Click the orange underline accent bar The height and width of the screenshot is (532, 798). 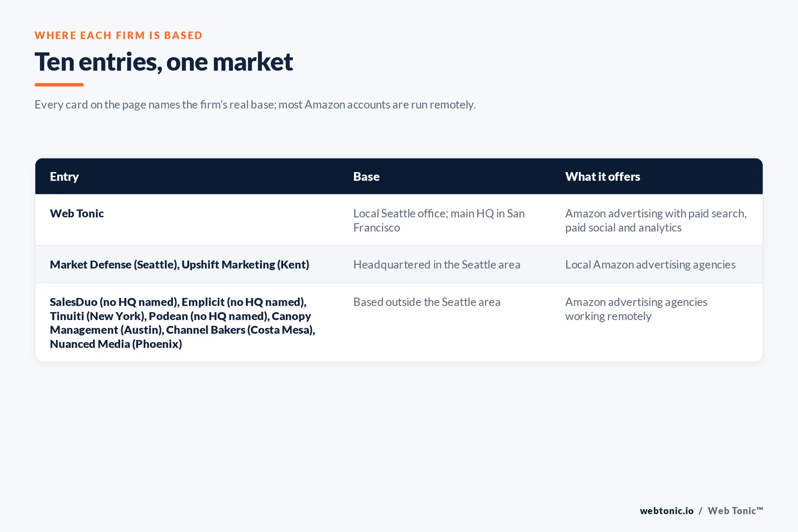click(59, 85)
